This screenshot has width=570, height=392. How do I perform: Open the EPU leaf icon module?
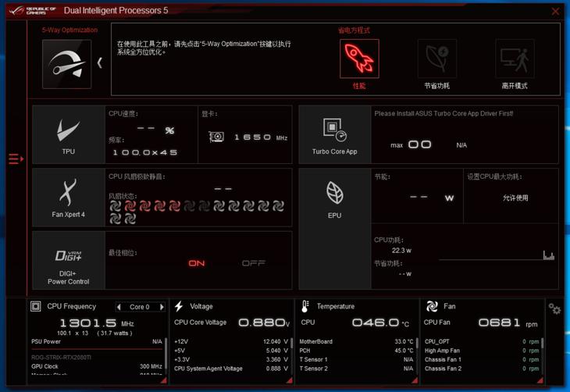(334, 197)
